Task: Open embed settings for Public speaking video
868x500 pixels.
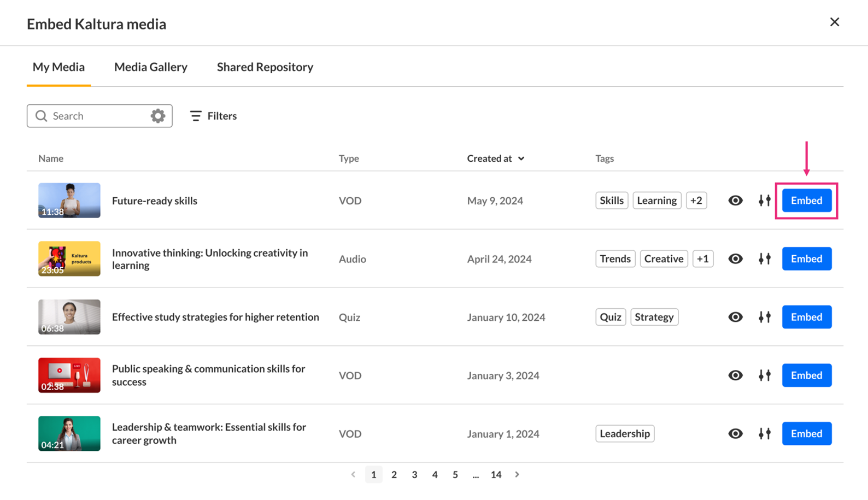Action: click(764, 375)
